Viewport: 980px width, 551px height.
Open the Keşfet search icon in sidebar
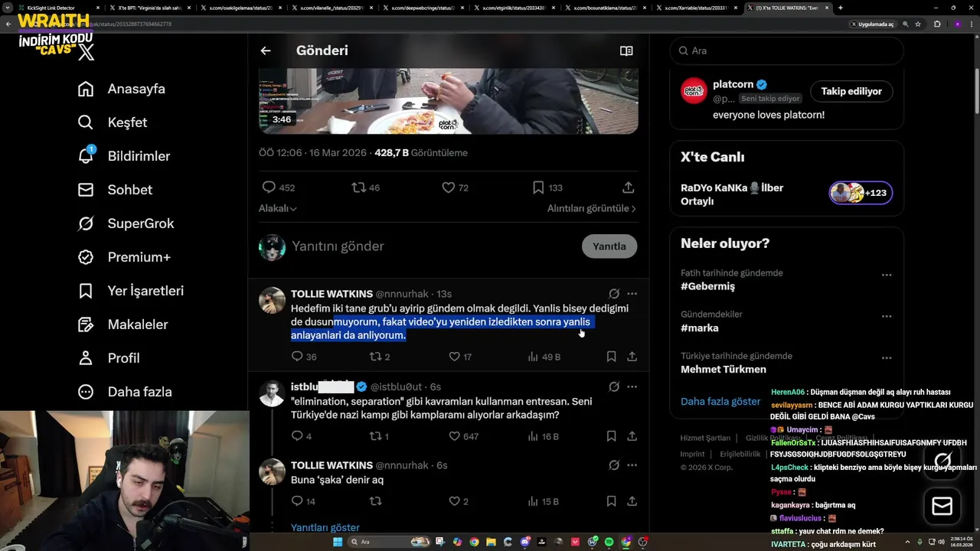pyautogui.click(x=86, y=122)
